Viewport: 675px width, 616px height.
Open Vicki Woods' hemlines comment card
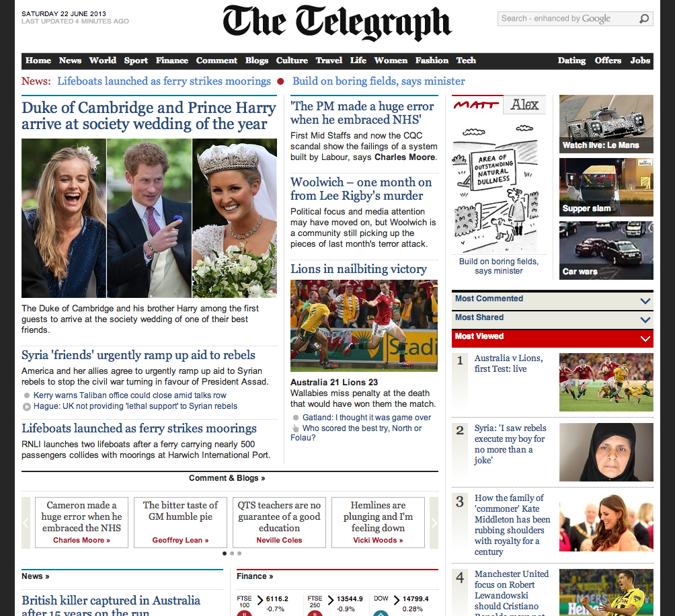(x=378, y=523)
